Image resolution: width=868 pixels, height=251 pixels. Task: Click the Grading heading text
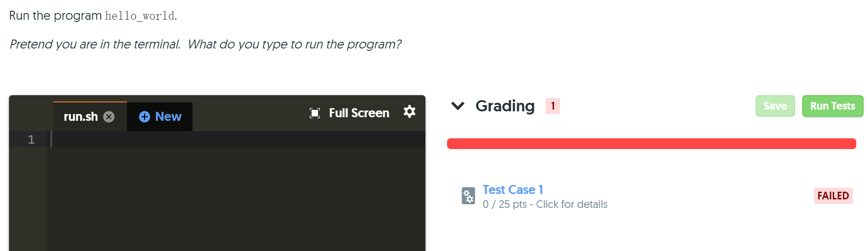(505, 106)
